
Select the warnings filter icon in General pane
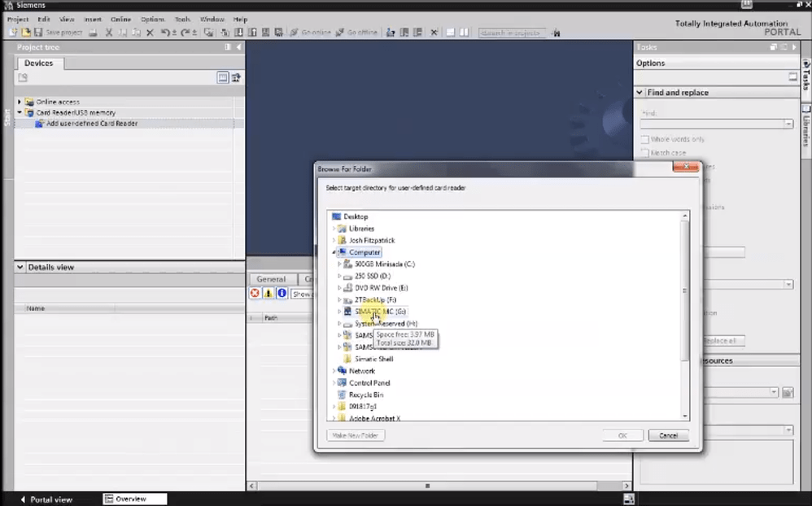tap(268, 293)
